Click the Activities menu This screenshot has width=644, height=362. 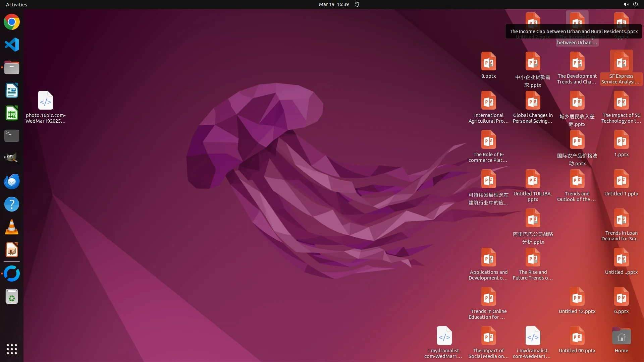16,4
